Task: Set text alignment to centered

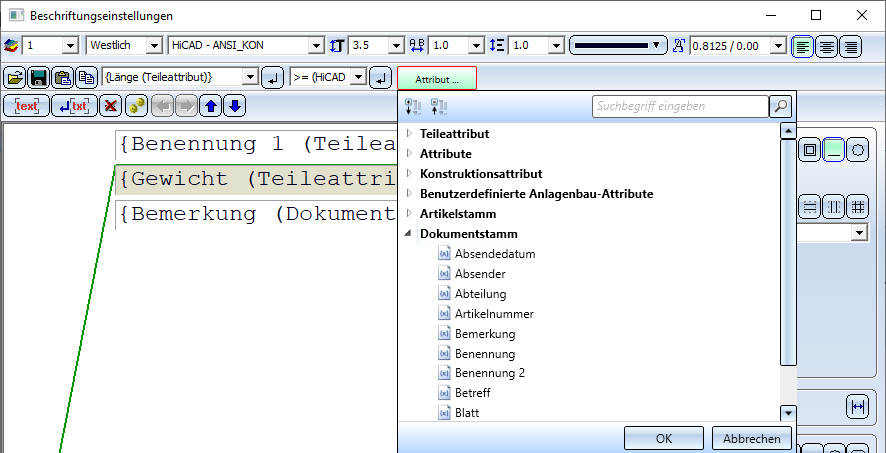Action: [x=827, y=46]
